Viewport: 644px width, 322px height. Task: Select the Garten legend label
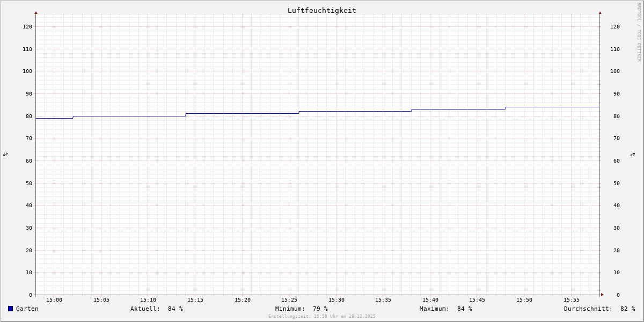27,309
